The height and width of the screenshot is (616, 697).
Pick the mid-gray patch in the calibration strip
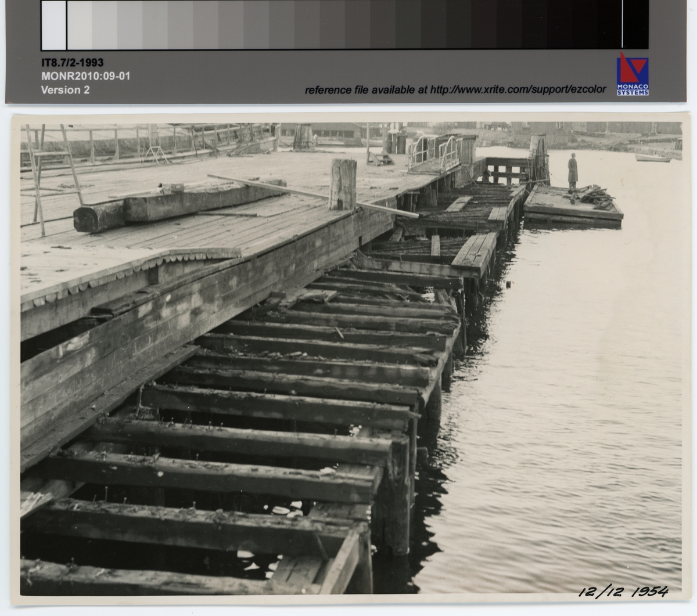tap(344, 24)
